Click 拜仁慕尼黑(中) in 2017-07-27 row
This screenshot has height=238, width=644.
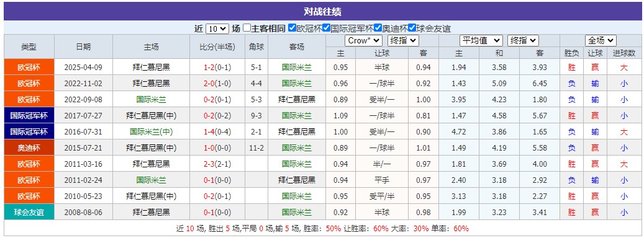(x=151, y=115)
